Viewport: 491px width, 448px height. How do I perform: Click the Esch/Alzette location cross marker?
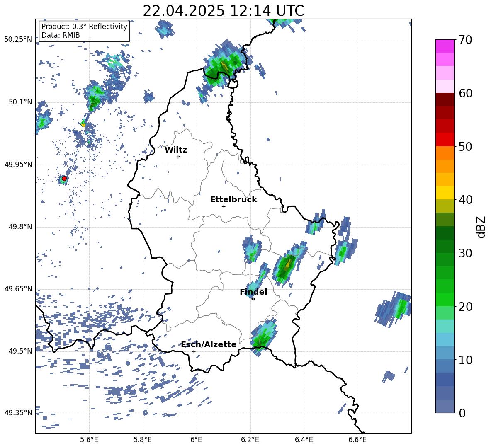(194, 351)
